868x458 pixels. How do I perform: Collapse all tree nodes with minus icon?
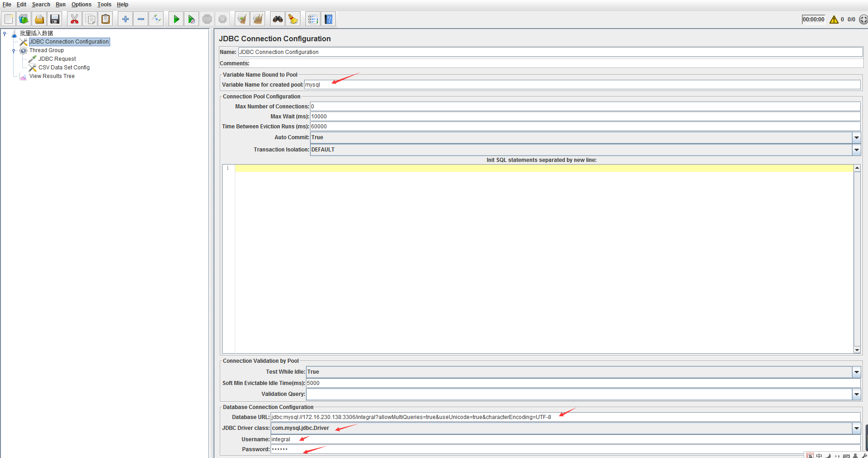[141, 19]
